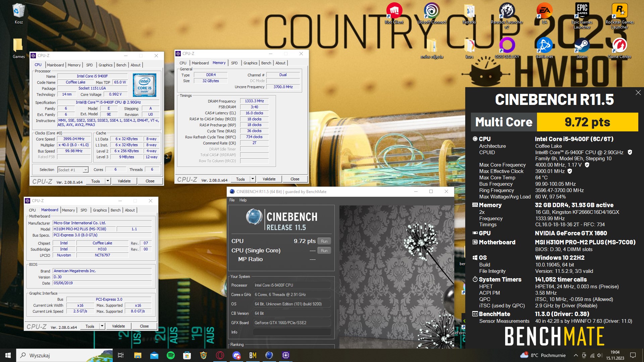
Task: Click H310M PRO-M2 PLUS model field
Action: click(x=85, y=229)
